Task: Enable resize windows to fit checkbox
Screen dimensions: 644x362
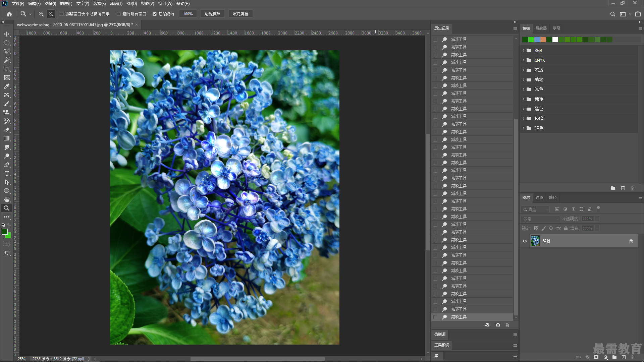Action: coord(62,14)
